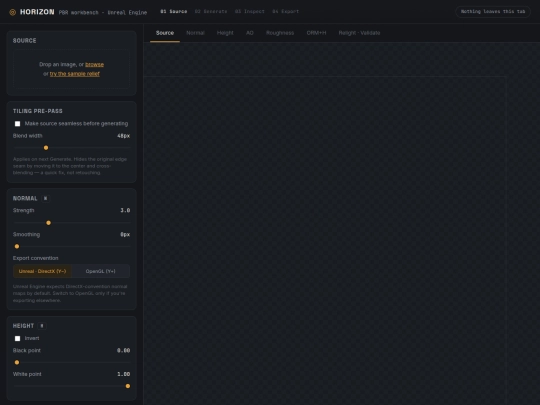Viewport: 540px width, 405px height.
Task: Click the image drop zone area
Action: 71,69
